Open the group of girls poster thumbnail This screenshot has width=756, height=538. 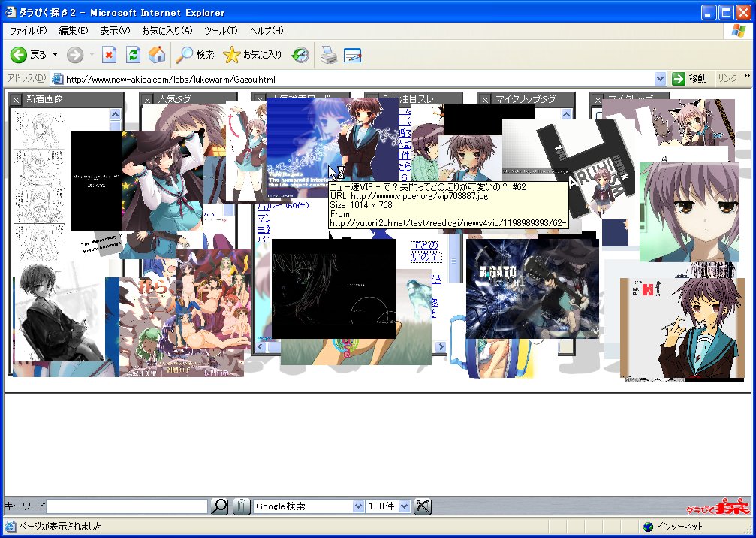click(x=213, y=299)
